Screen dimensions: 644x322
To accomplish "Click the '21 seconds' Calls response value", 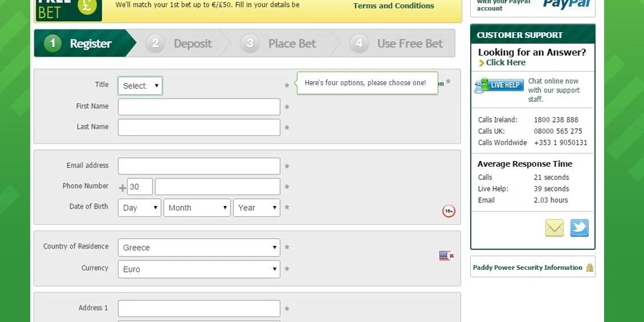I will 551,178.
